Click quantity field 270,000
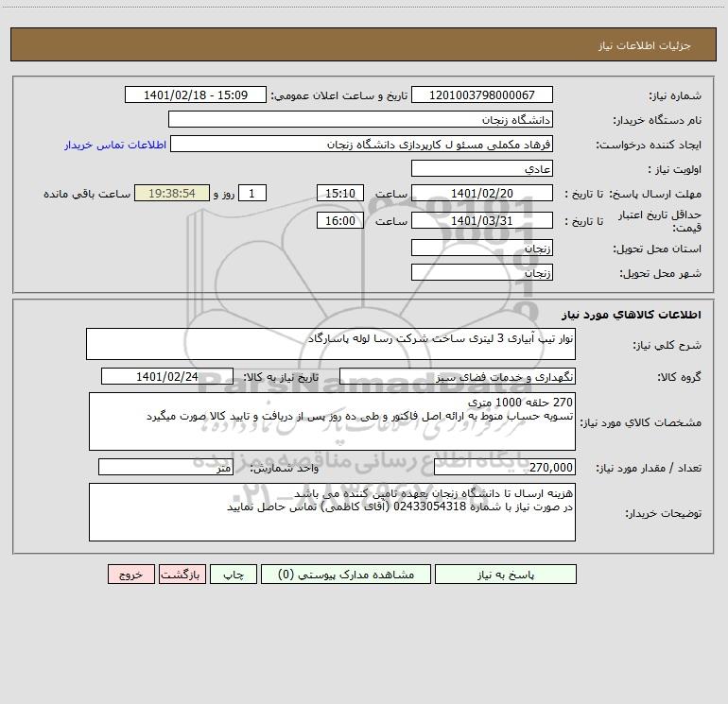 click(505, 467)
